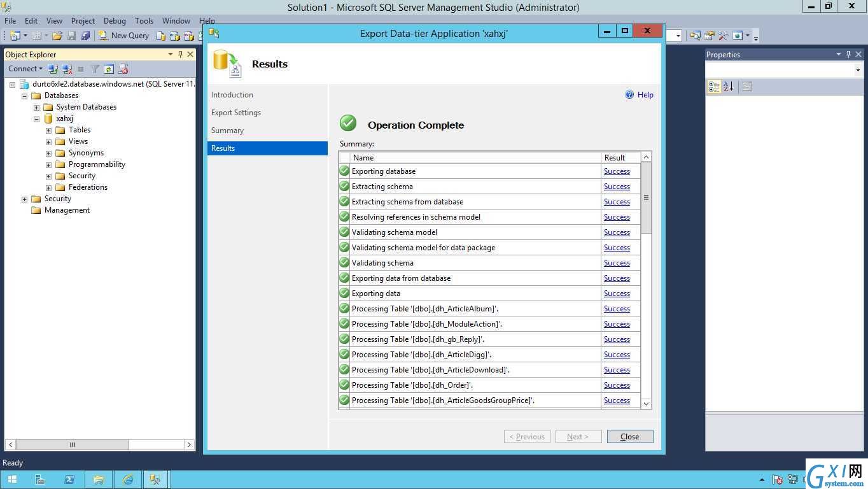Click the Filter icon in Object Explorer
Viewport: 868px width, 489px height.
coord(95,69)
